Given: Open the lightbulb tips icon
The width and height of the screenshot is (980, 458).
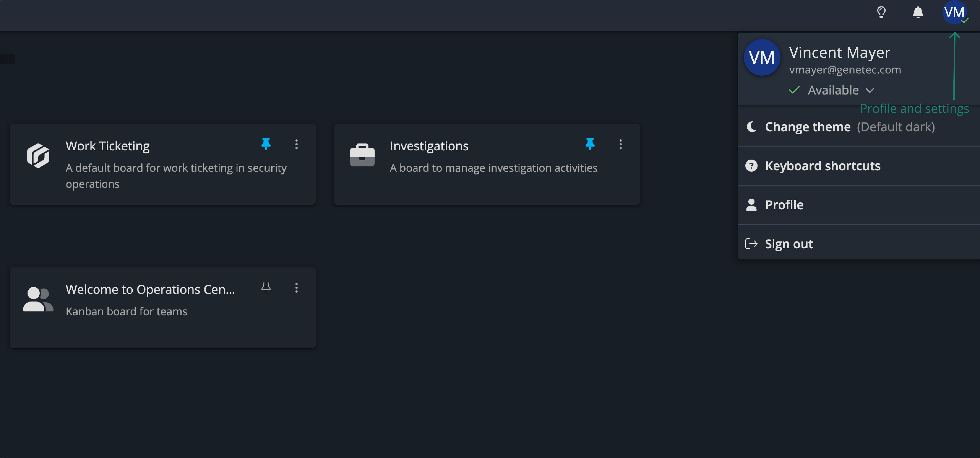Looking at the screenshot, I should point(881,12).
